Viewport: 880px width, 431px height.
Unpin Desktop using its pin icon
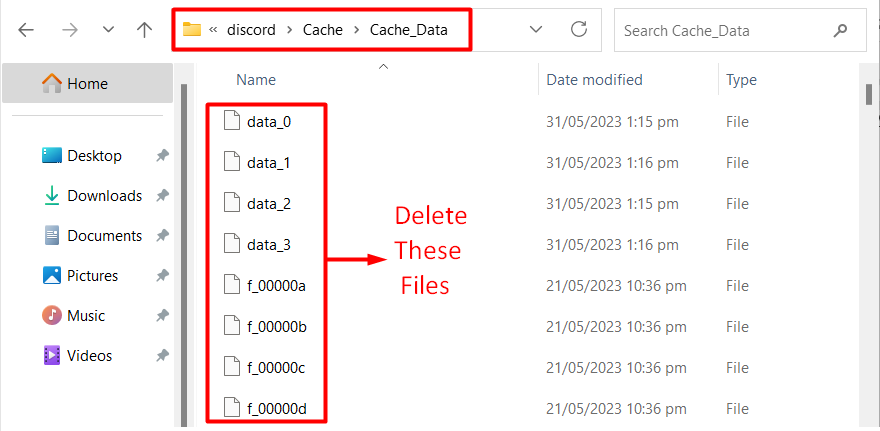162,156
